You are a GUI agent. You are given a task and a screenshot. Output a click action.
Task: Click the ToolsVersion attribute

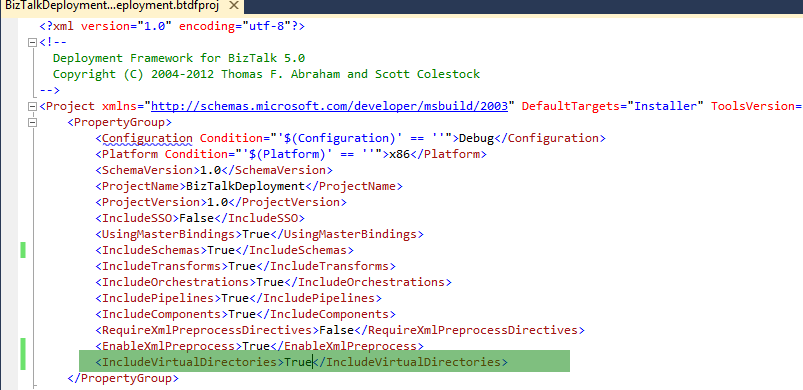(757, 106)
